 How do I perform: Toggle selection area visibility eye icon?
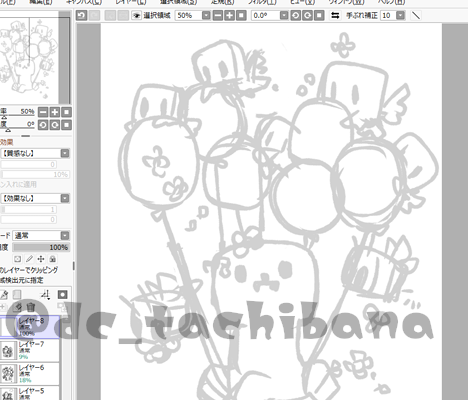click(136, 15)
